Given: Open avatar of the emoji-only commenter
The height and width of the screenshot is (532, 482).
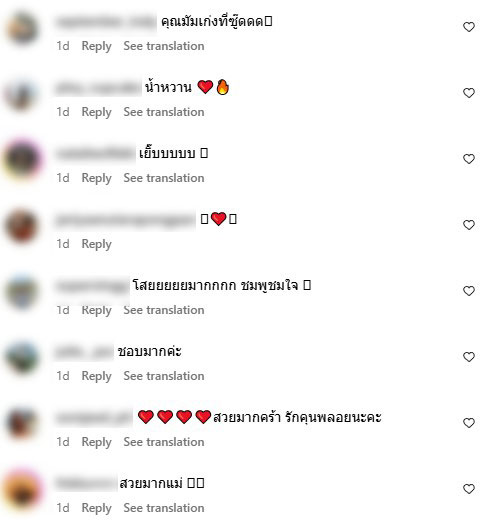Looking at the screenshot, I should 22,226.
